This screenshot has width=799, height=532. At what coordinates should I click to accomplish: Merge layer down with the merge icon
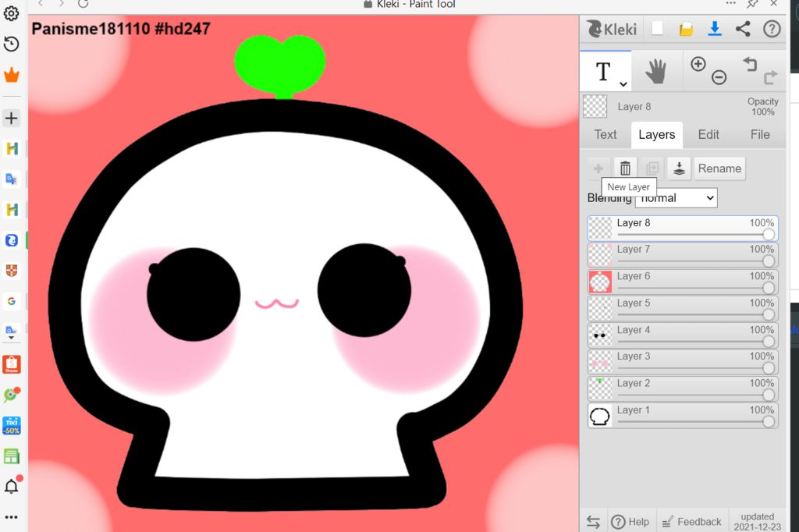point(679,168)
